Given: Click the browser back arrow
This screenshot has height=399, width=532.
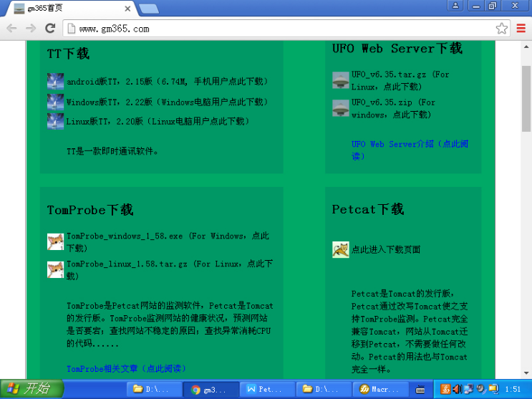Looking at the screenshot, I should (11, 29).
